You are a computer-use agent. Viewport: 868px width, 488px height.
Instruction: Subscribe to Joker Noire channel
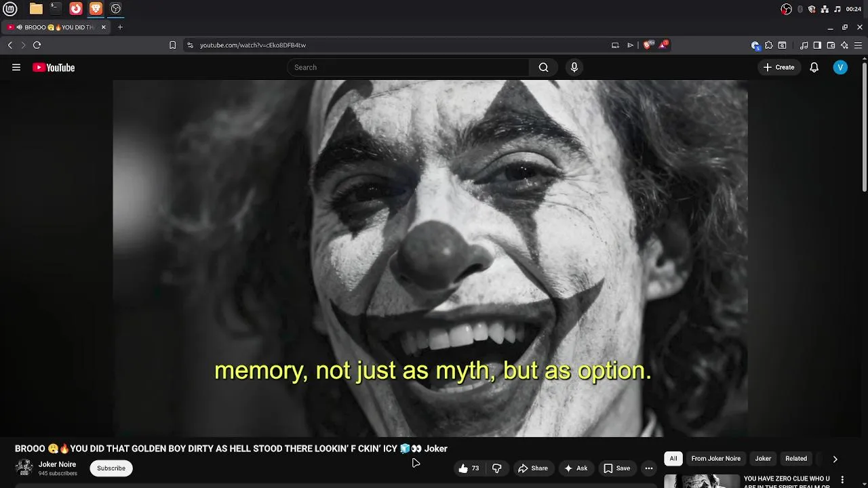[x=111, y=468]
